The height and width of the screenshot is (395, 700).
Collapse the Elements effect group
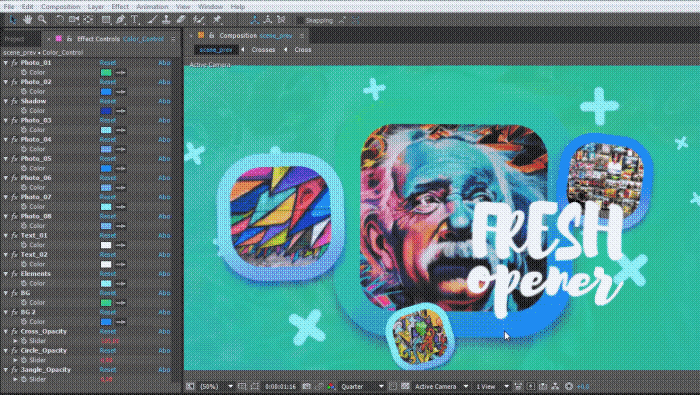pos(6,274)
